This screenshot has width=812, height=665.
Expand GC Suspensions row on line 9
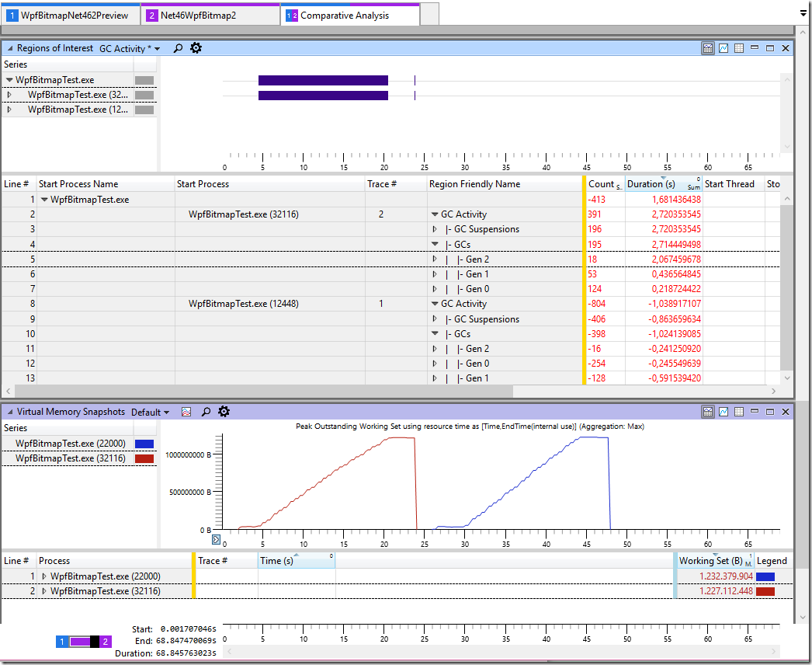(435, 319)
